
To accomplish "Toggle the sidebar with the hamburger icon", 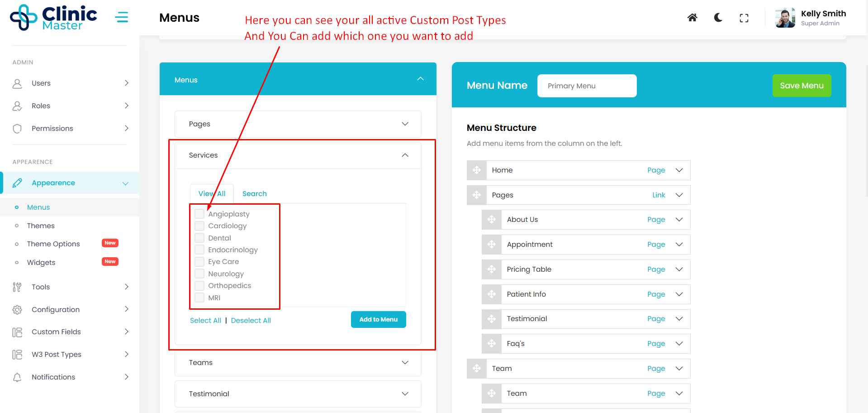I will coord(121,18).
